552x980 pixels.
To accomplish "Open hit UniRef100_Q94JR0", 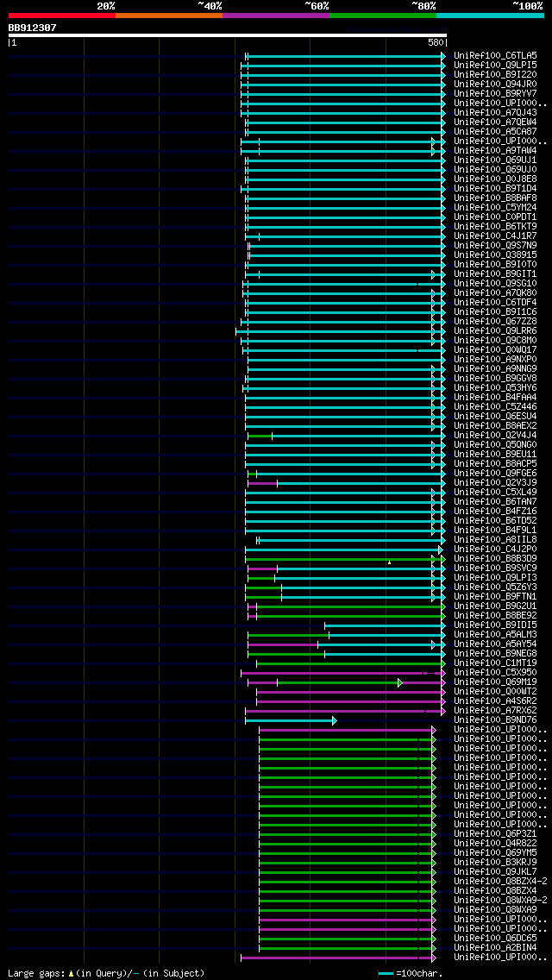I will 495,84.
